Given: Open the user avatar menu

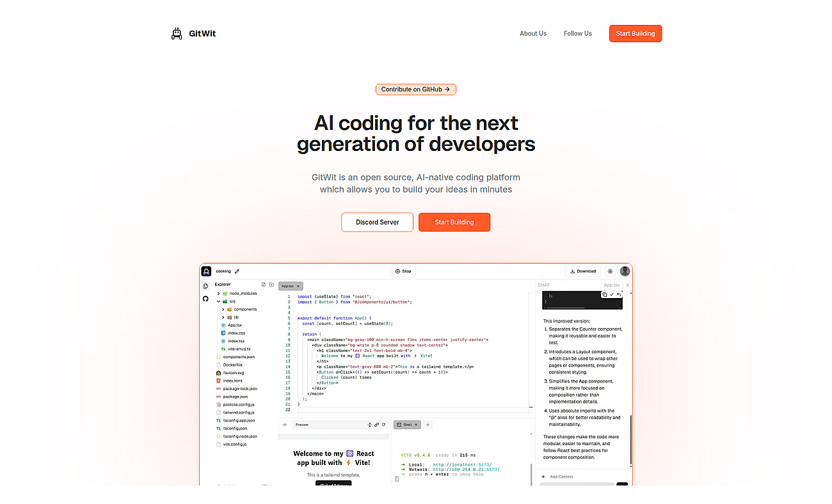Looking at the screenshot, I should [x=625, y=271].
